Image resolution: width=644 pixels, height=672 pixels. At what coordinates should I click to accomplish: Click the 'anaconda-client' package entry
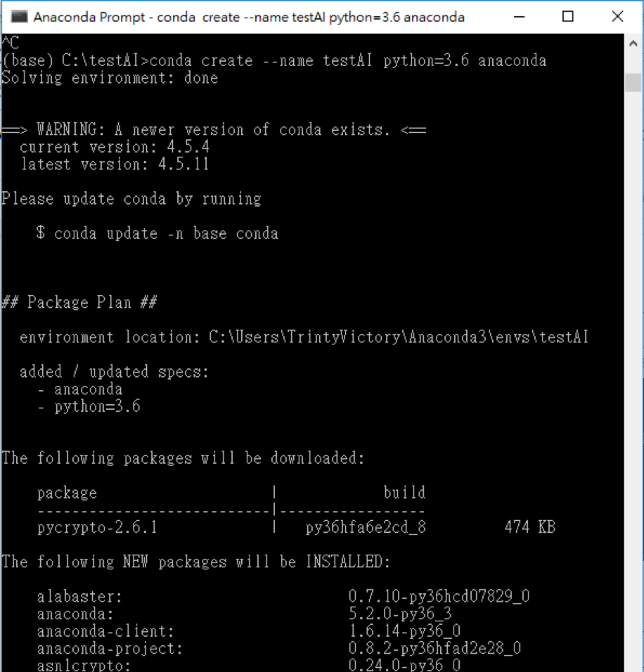pyautogui.click(x=105, y=631)
